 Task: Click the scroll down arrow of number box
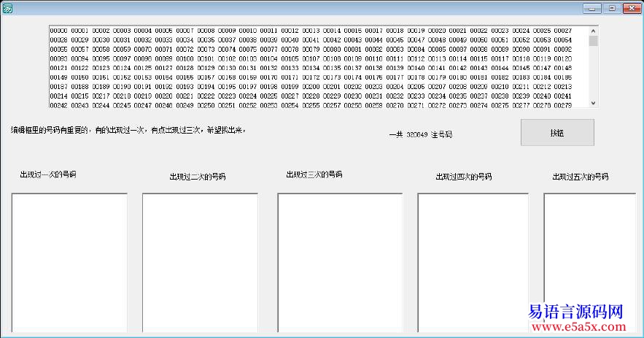[592, 103]
